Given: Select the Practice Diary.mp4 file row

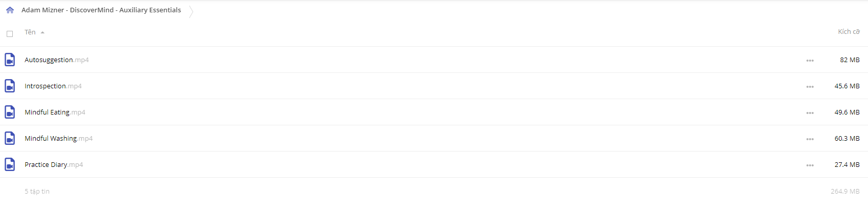Looking at the screenshot, I should [x=434, y=165].
